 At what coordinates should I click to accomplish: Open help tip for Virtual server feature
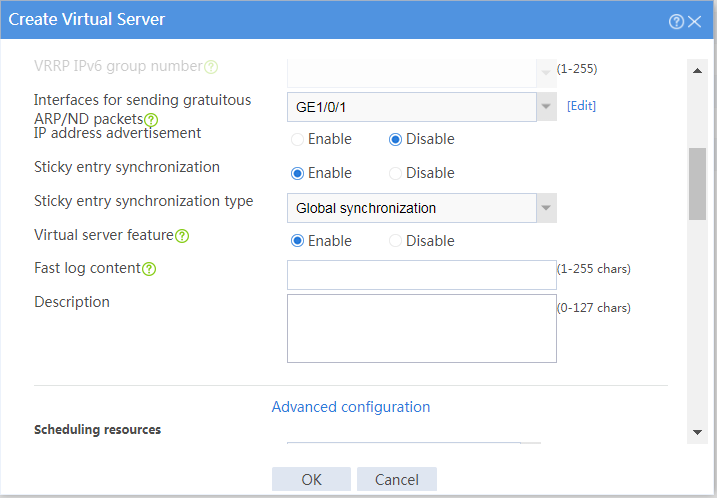point(182,236)
